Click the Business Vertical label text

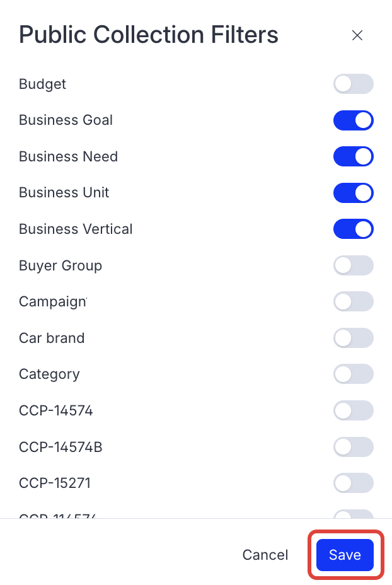76,229
